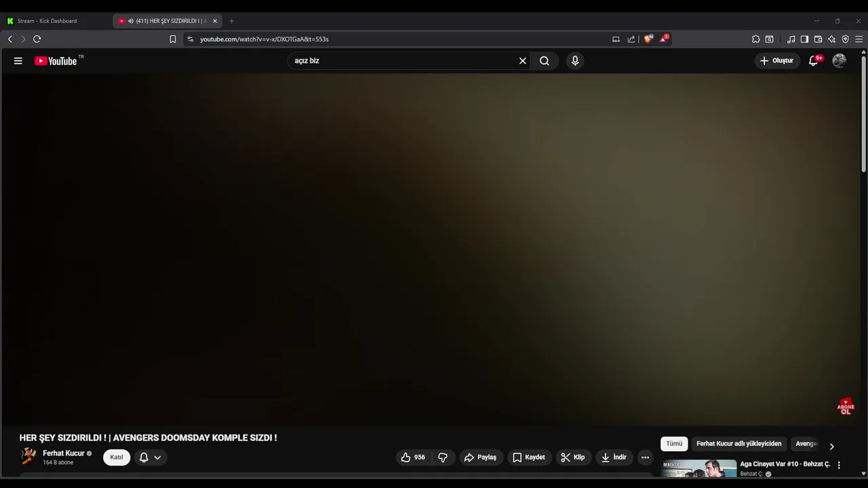Select the Ferhat Kucur adlı yükleyiciden chip
Screen dimensions: 868x488
(738, 444)
